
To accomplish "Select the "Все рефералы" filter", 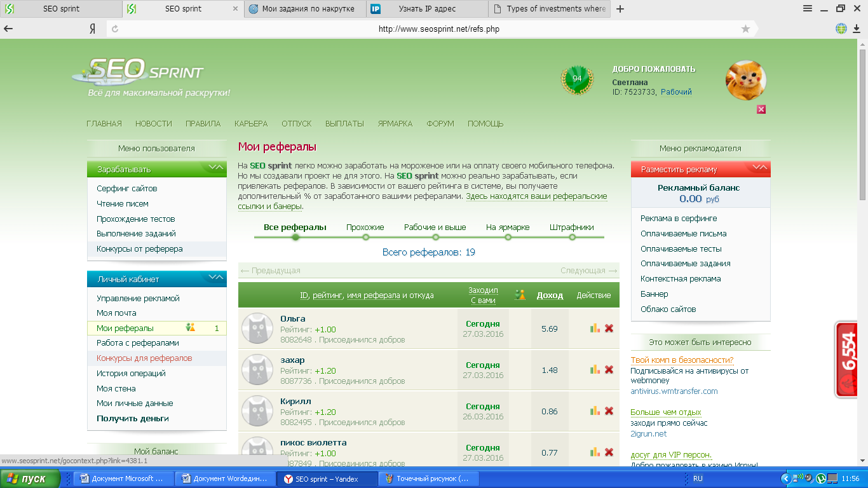I will [x=295, y=227].
